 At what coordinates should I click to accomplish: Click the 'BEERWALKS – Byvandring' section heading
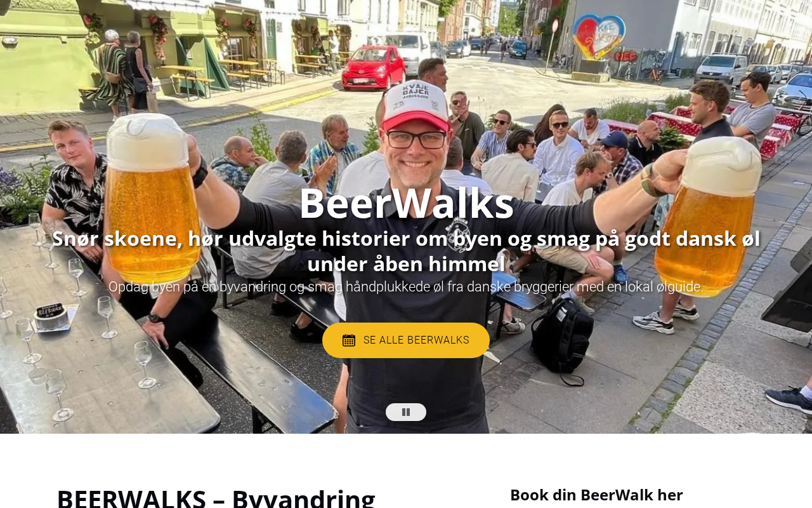(216, 497)
